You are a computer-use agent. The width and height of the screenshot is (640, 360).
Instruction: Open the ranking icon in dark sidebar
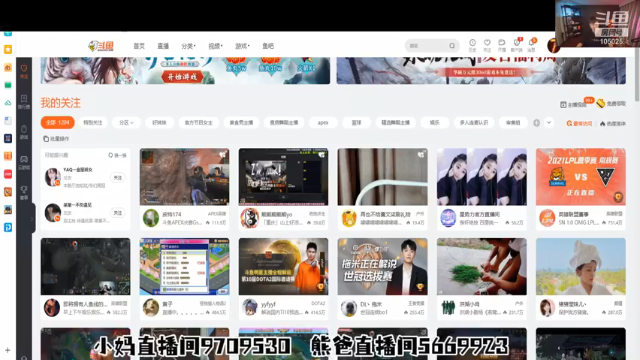[24, 101]
